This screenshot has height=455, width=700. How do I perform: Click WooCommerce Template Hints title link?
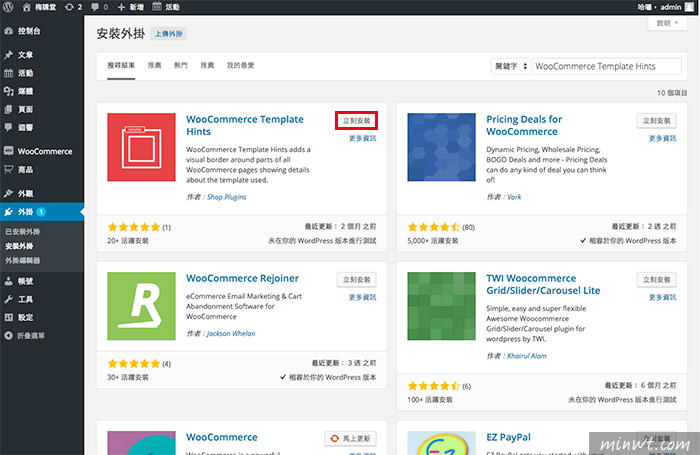coord(245,125)
